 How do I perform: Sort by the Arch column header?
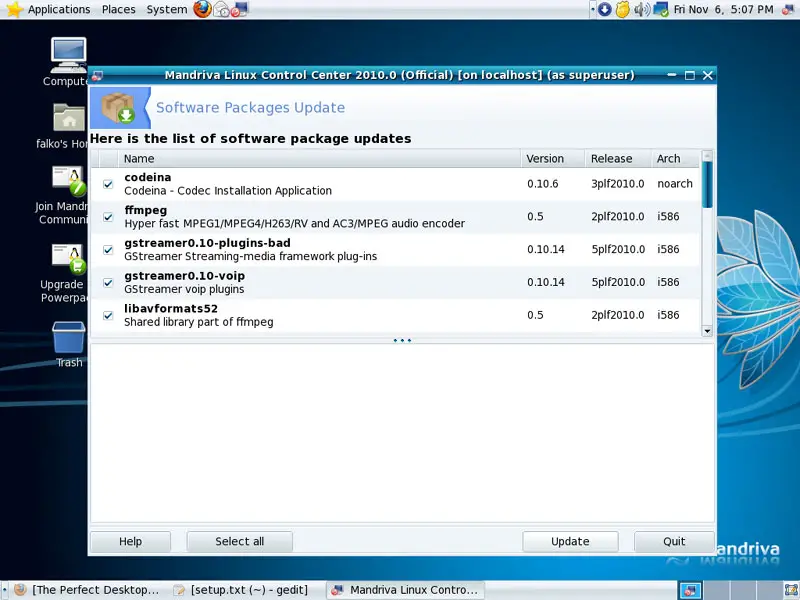coord(675,159)
